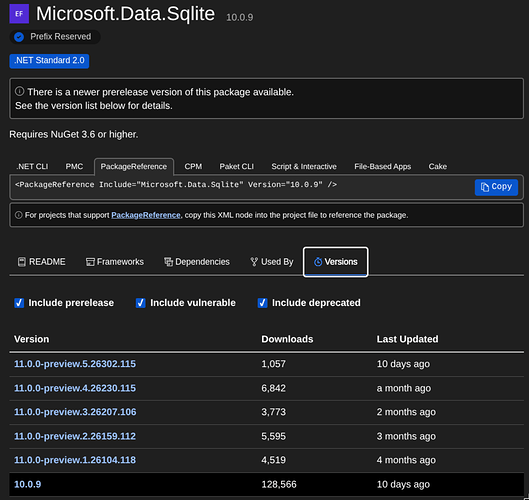Click the Used By fork icon
This screenshot has width=529, height=500.
[254, 262]
